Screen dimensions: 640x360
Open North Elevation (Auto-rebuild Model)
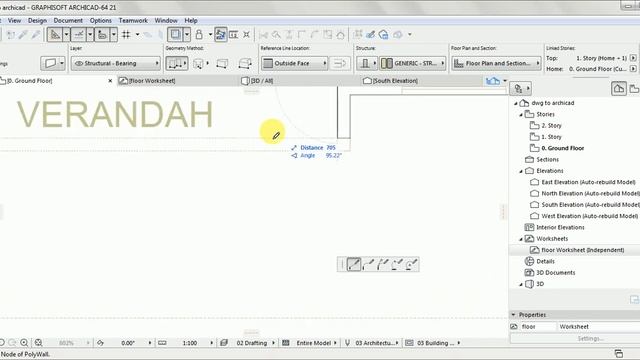[x=590, y=193]
